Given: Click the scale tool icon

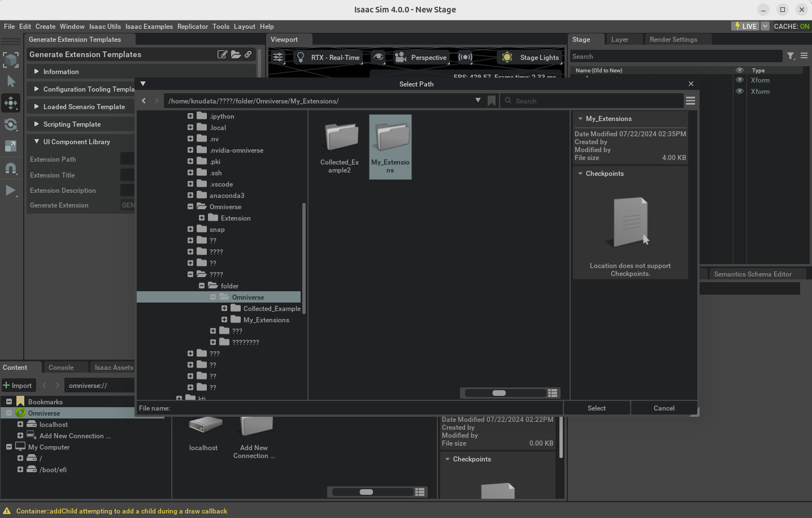Looking at the screenshot, I should click(11, 146).
